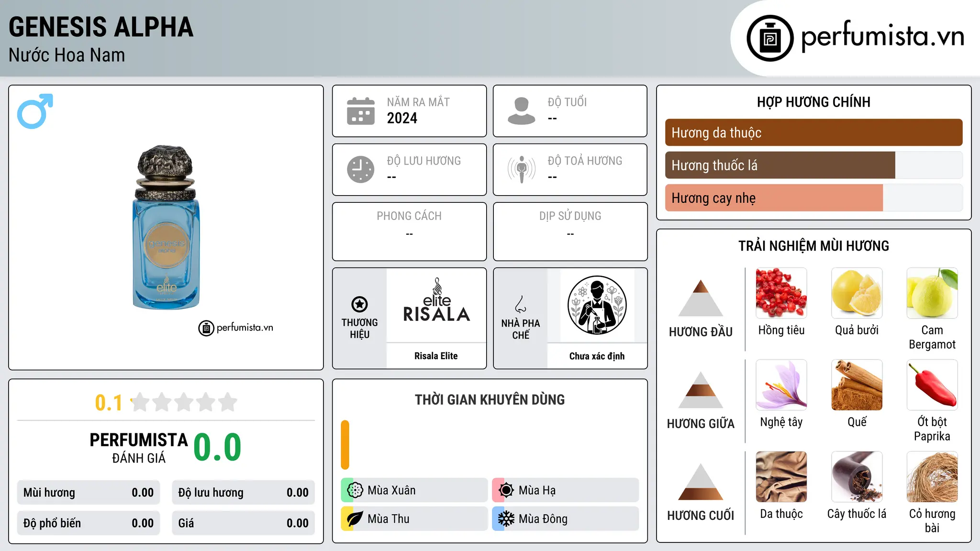980x551 pixels.
Task: Click the Mùi hương score box
Action: [89, 493]
